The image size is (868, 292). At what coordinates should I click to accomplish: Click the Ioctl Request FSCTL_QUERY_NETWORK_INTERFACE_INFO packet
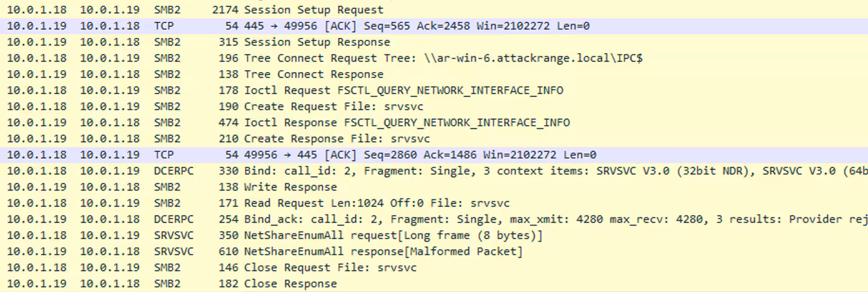pos(403,91)
